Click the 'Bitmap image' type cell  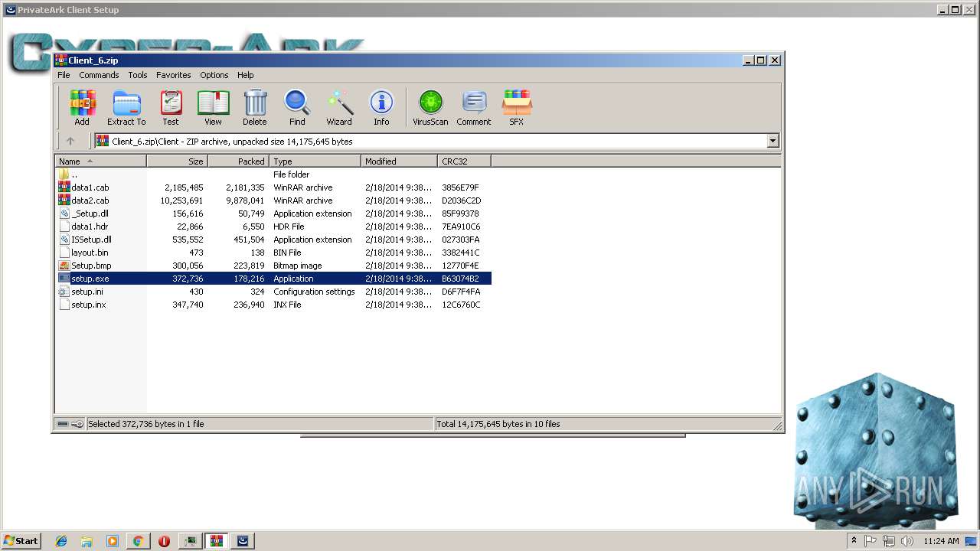point(298,265)
